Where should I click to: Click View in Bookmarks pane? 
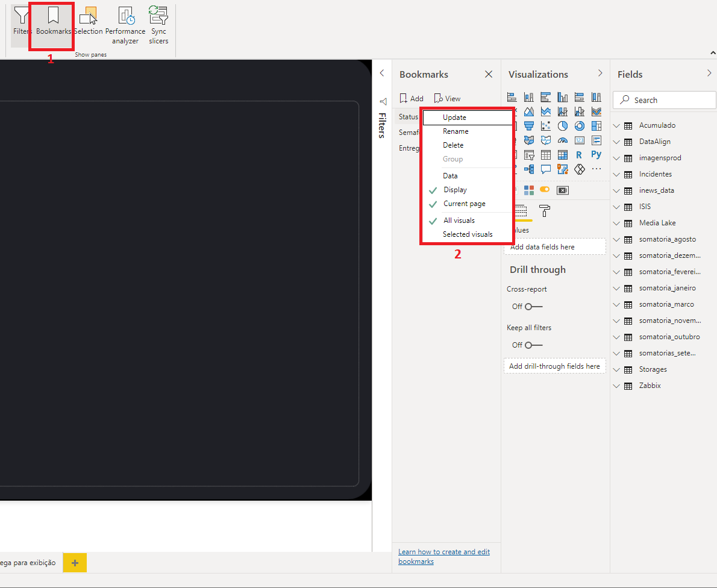pyautogui.click(x=447, y=98)
